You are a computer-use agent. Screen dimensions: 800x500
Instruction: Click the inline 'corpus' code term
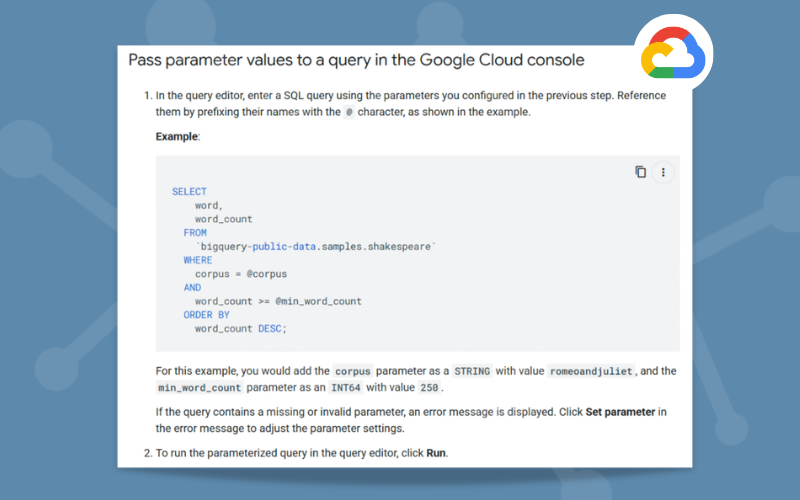pos(353,371)
